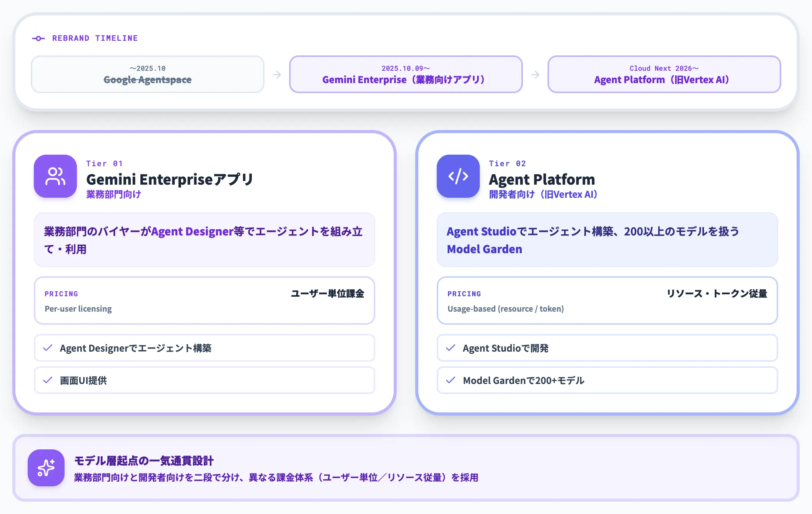This screenshot has width=812, height=514.
Task: Click the timeline icon beside REBRAND TIMELINE
Action: (38, 38)
